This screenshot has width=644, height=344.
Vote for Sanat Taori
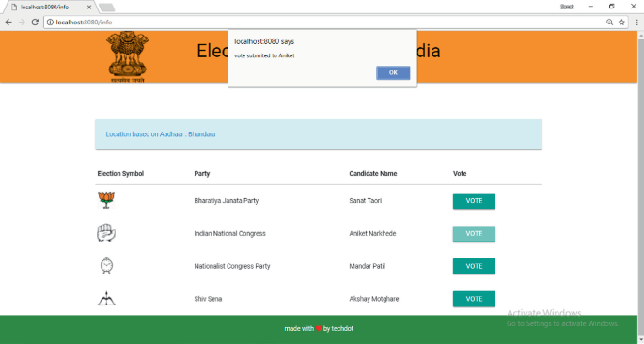coord(474,201)
